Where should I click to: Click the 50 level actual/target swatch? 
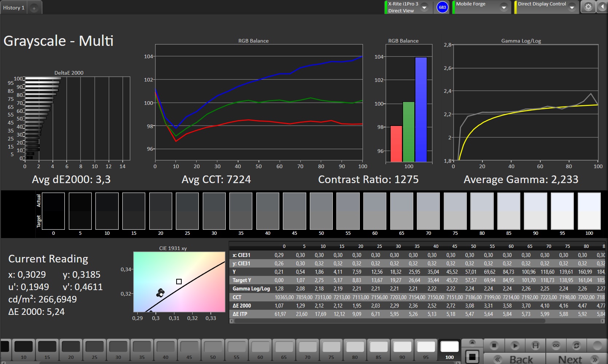(x=321, y=211)
